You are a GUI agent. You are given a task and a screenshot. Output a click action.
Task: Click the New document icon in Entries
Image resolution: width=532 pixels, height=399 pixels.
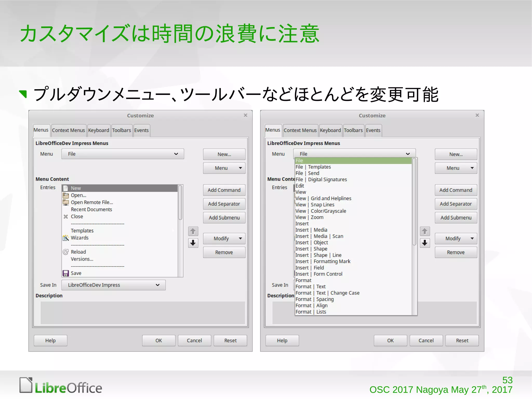pos(66,188)
